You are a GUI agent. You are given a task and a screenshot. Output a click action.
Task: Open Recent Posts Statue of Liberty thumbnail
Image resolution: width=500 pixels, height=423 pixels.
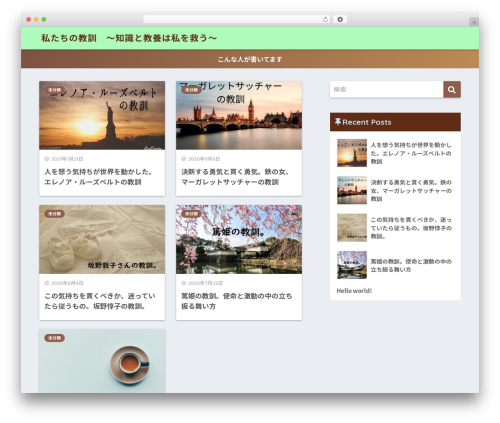coord(352,153)
